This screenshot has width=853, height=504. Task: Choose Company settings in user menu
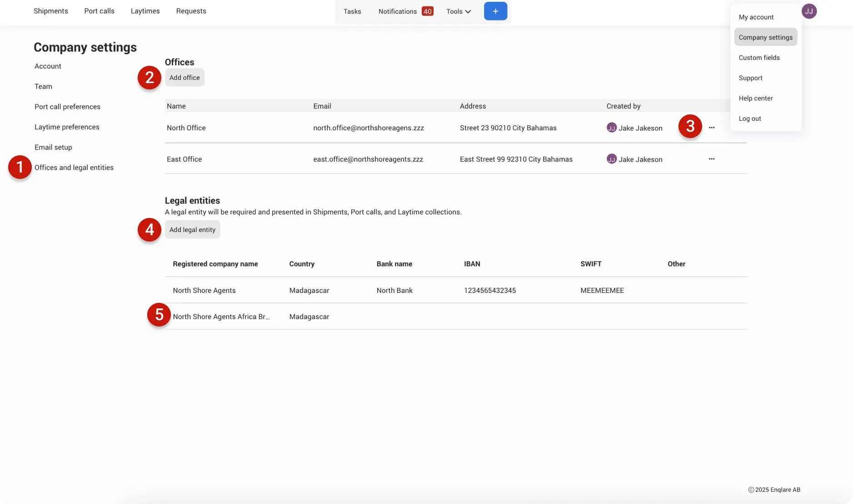click(x=766, y=37)
